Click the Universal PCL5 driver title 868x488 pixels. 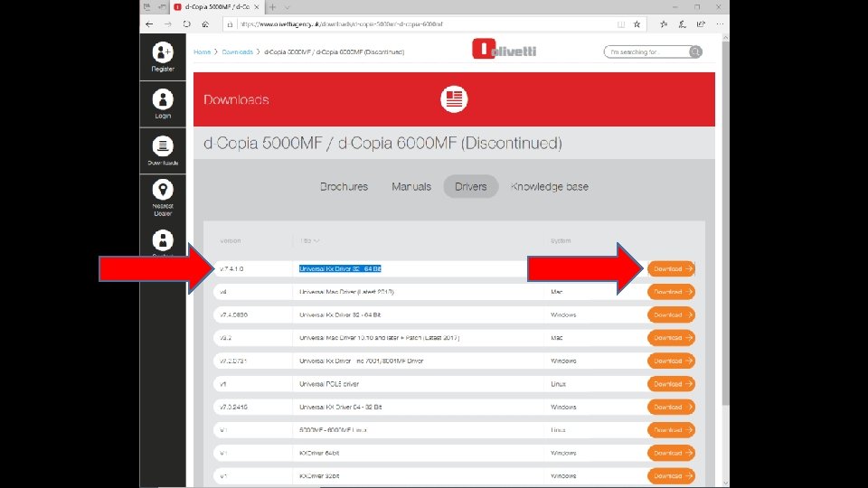pyautogui.click(x=329, y=384)
